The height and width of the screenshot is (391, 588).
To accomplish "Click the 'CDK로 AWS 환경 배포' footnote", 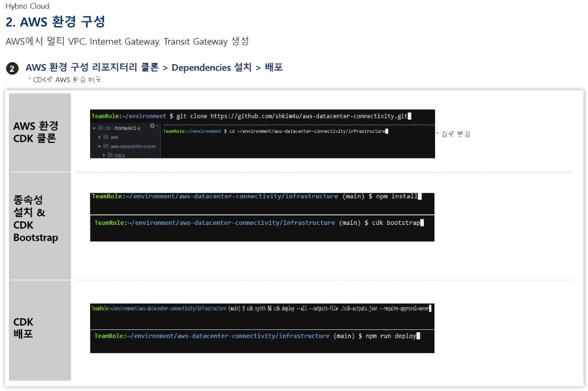I will tap(67, 80).
